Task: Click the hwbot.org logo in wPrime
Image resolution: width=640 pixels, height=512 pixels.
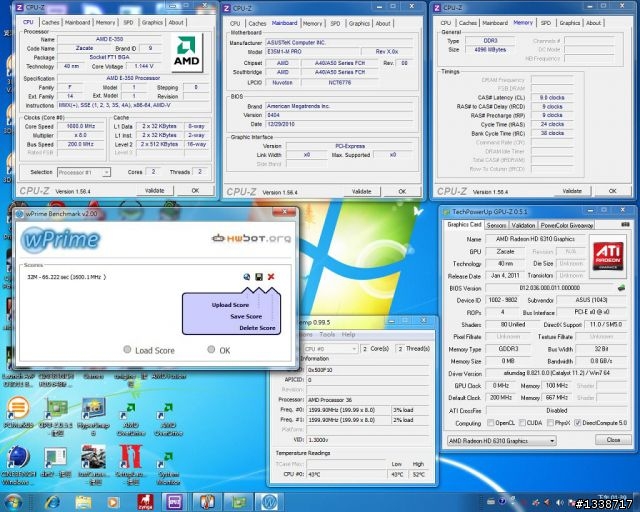Action: click(251, 238)
